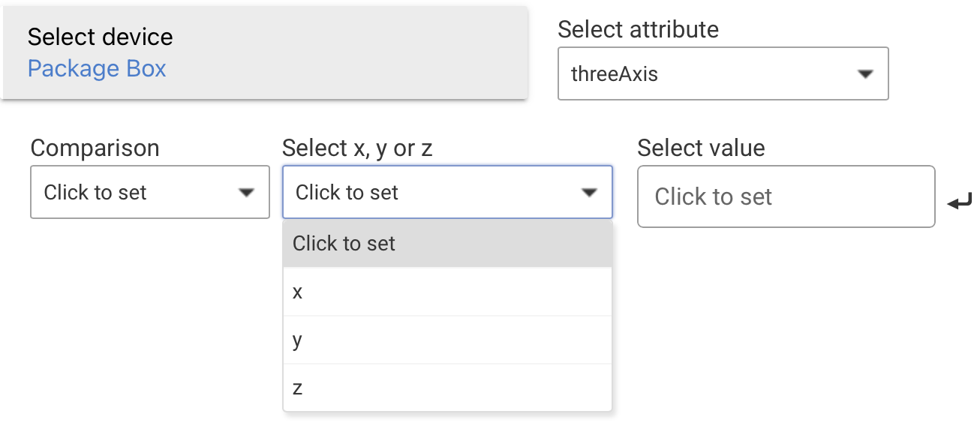Pick the y axis option

pos(447,340)
